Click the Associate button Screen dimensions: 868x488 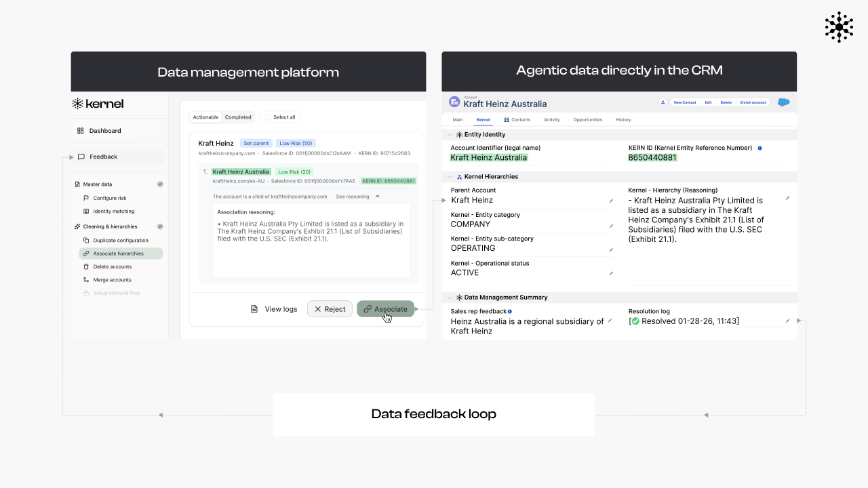385,309
